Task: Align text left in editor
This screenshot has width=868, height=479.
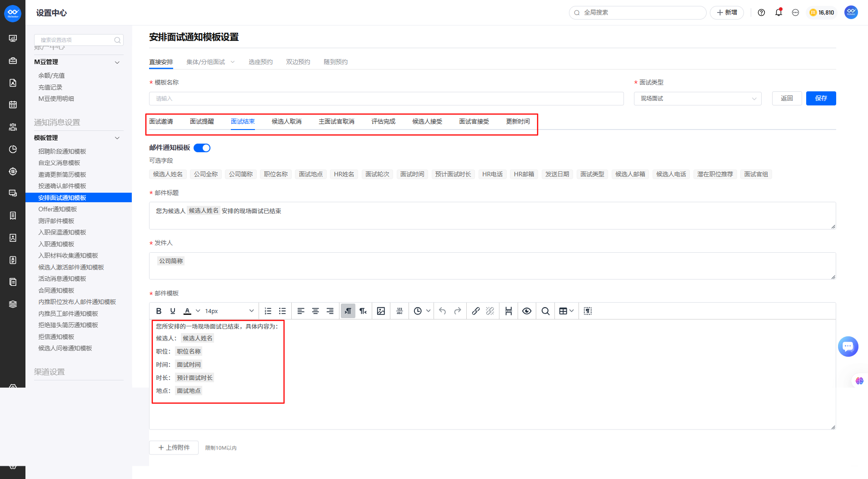Action: pyautogui.click(x=301, y=311)
